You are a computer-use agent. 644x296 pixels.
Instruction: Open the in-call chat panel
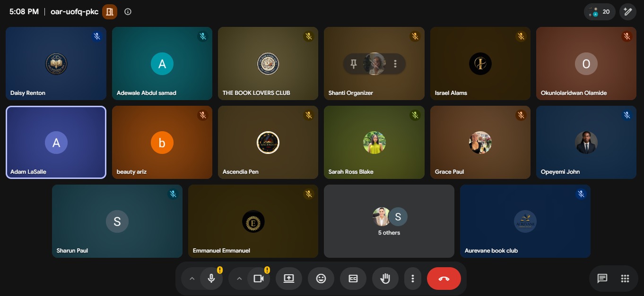pyautogui.click(x=602, y=279)
